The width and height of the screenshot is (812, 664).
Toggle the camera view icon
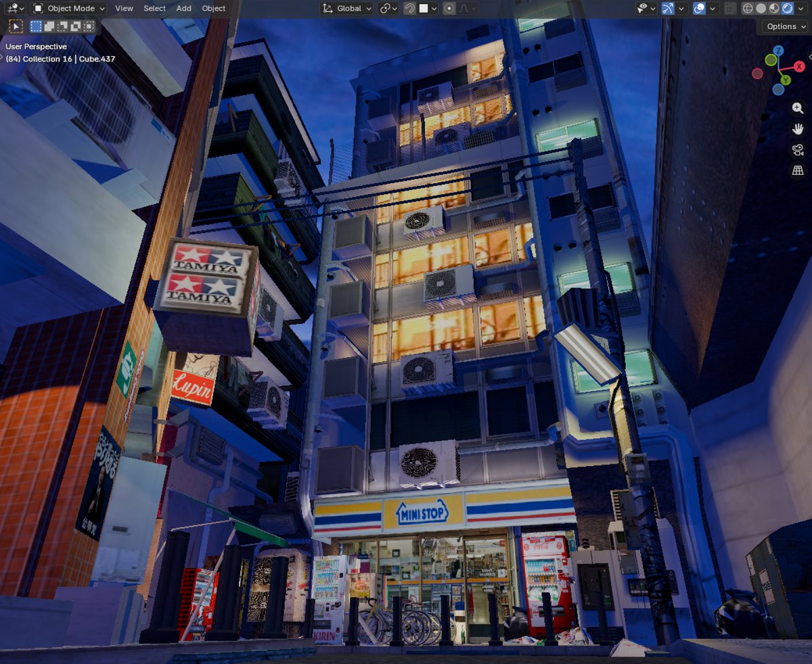point(798,149)
